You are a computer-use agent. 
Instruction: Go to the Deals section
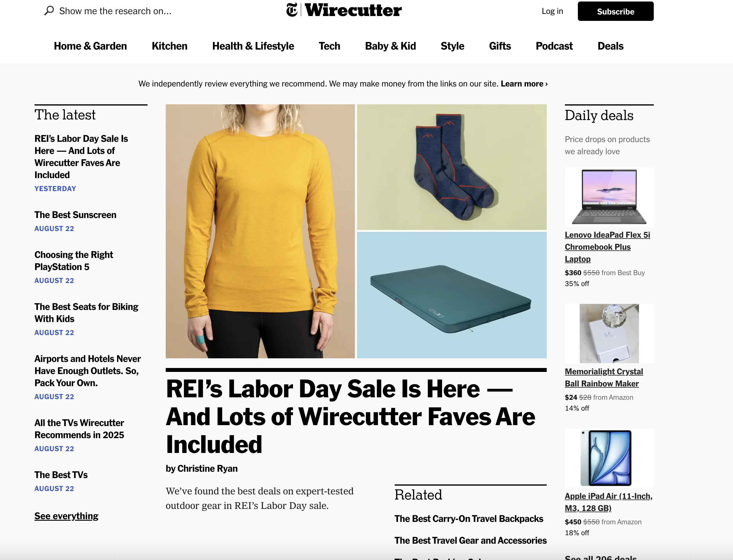point(610,46)
